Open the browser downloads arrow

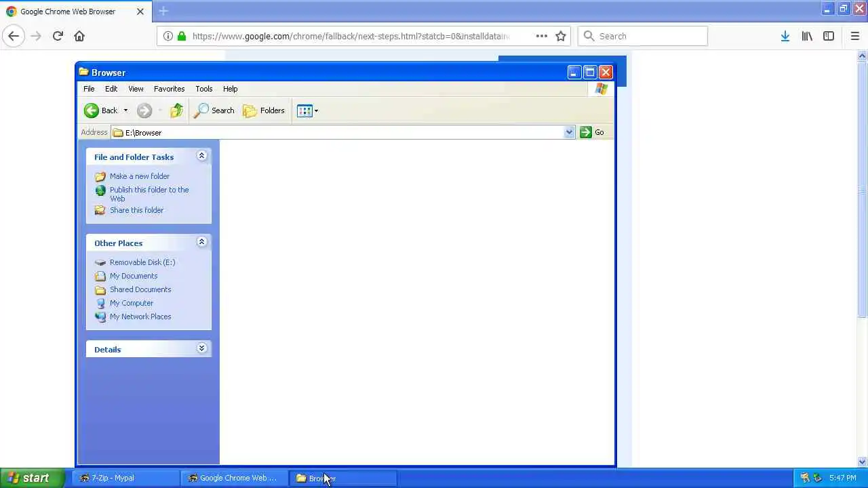point(785,36)
